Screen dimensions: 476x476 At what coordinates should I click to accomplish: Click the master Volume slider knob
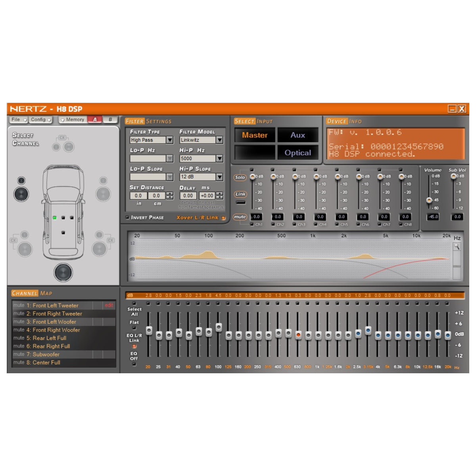tap(429, 200)
